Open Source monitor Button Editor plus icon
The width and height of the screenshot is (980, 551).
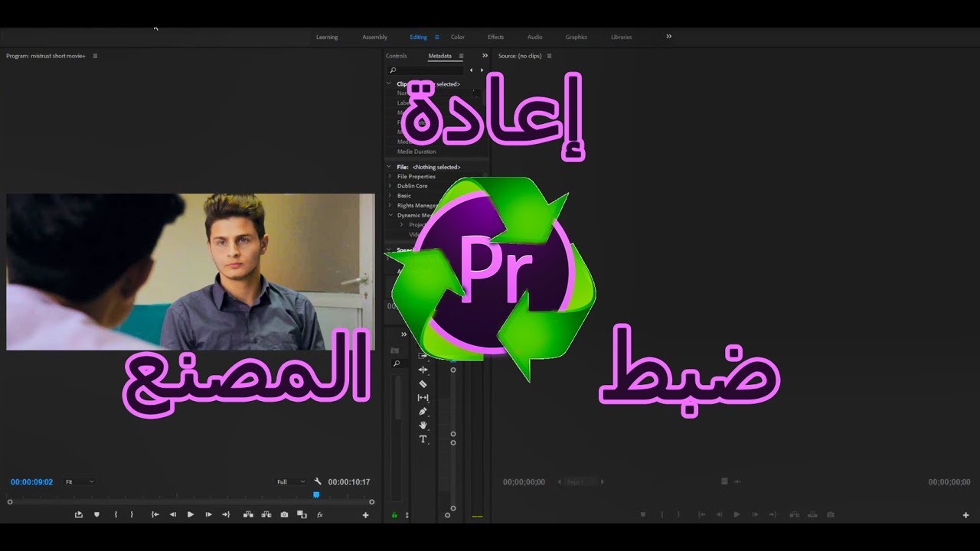[965, 515]
